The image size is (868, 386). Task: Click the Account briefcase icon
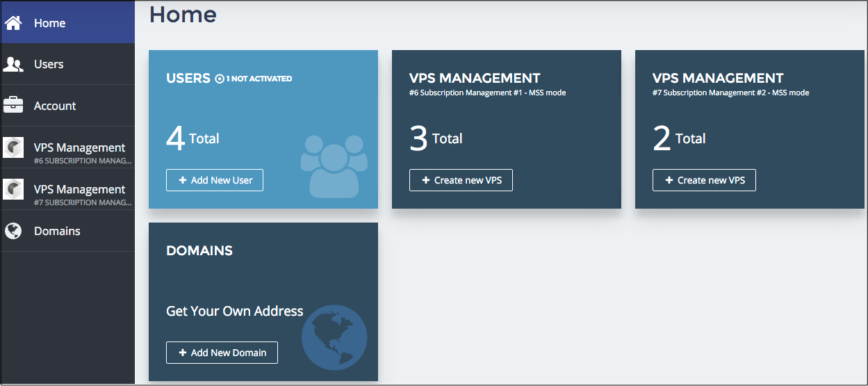13,106
